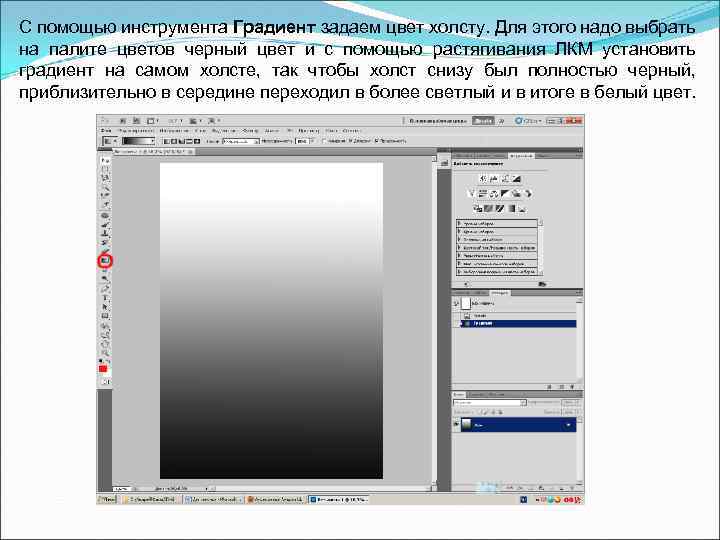Screen dimensions: 720x540
Task: Add a Hue/Saturation adjustment
Action: (482, 193)
